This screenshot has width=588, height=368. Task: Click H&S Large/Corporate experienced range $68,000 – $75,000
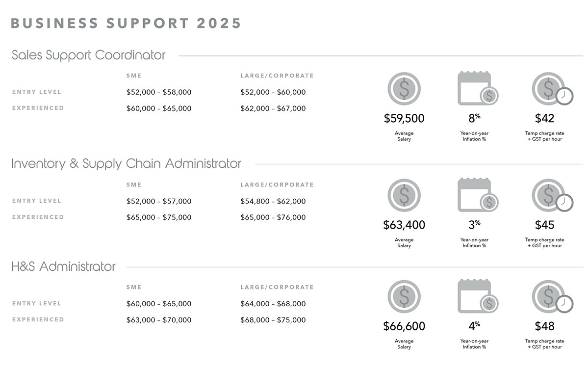273,320
